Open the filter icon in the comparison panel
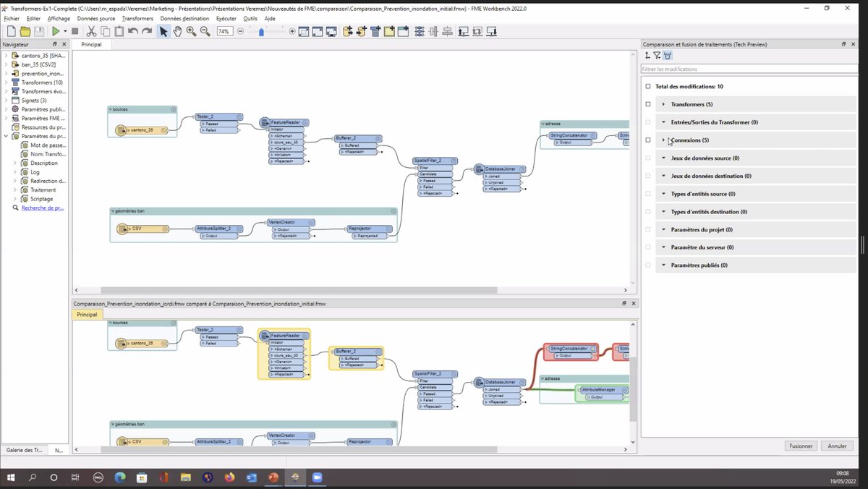This screenshot has height=489, width=868. [x=657, y=56]
